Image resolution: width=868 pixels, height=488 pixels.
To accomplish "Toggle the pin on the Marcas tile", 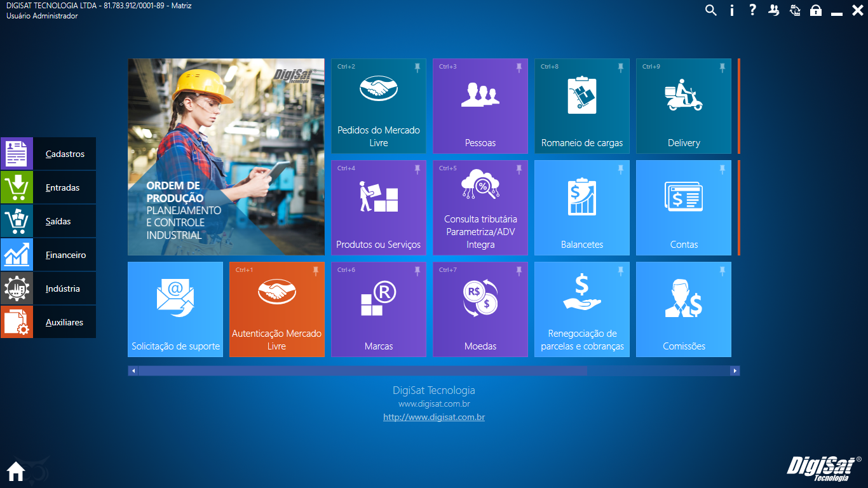I will click(x=417, y=271).
